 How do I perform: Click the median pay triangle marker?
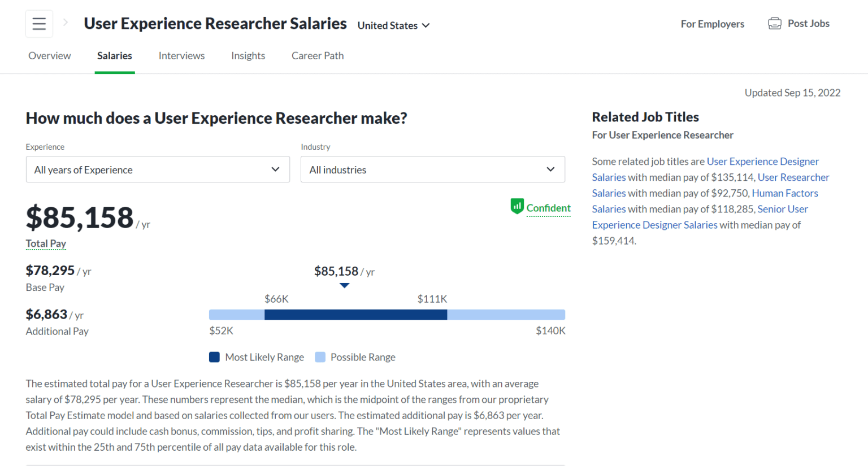pos(345,285)
